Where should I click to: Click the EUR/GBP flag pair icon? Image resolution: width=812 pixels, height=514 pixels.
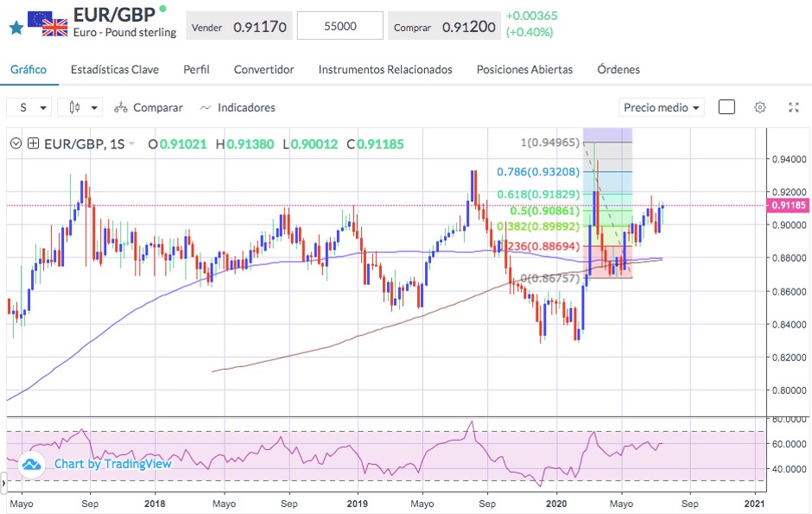pyautogui.click(x=48, y=24)
